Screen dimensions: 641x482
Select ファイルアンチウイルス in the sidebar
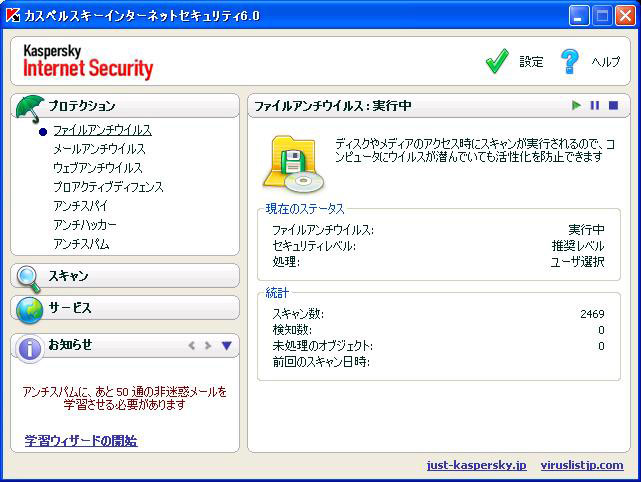coord(102,130)
